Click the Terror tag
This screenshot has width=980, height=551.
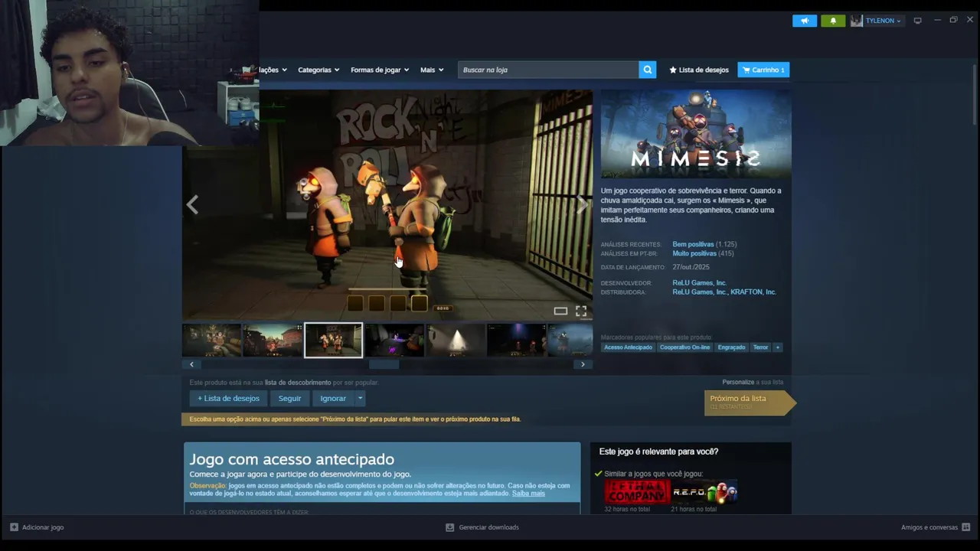coord(760,347)
